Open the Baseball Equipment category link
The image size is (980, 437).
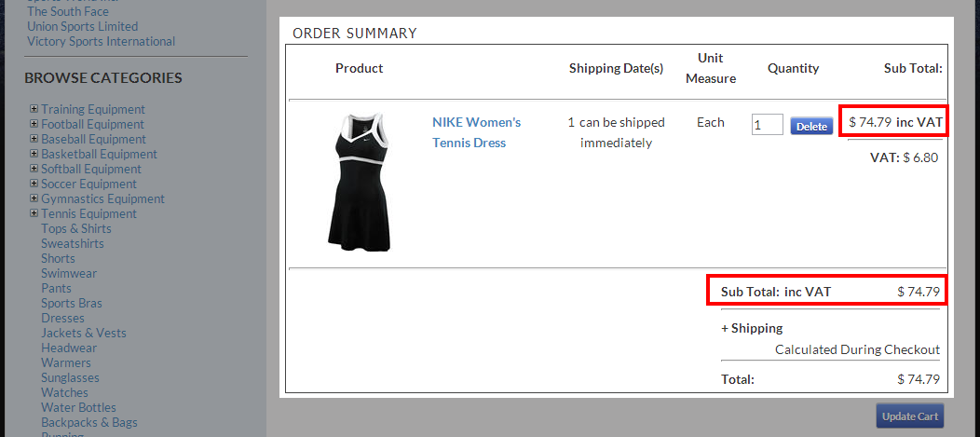point(94,140)
